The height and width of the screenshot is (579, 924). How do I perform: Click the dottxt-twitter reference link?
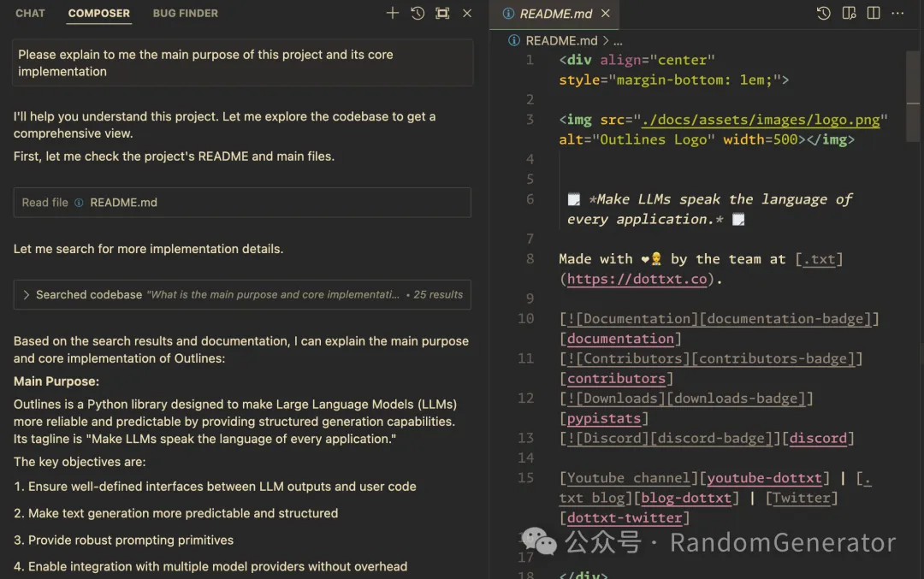[624, 517]
